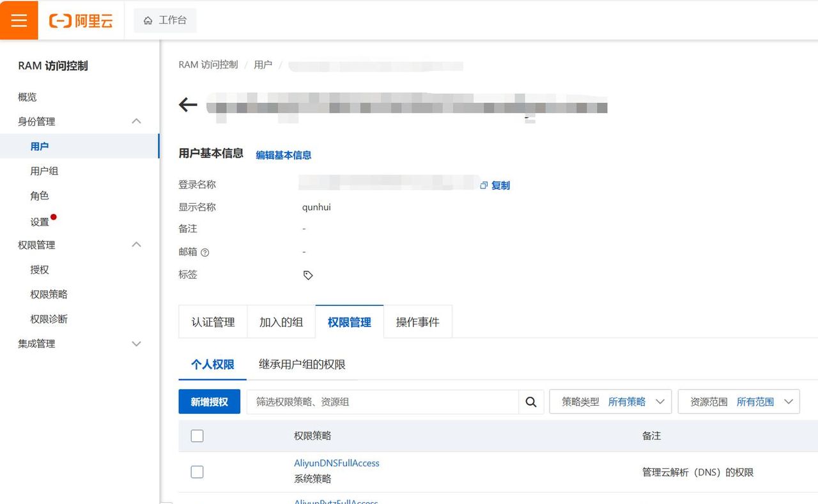Collapse the 权限管理 sidebar section

[136, 245]
